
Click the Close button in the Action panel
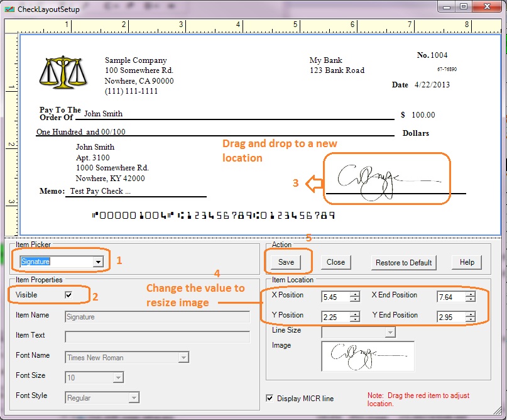click(335, 262)
